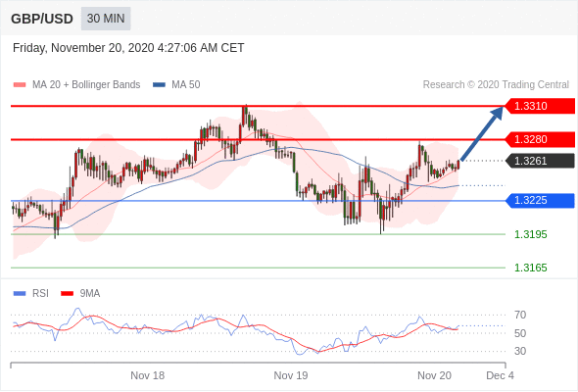Click Research © 2020 Trading Central credit
Screen dimensions: 578x392
(496, 85)
